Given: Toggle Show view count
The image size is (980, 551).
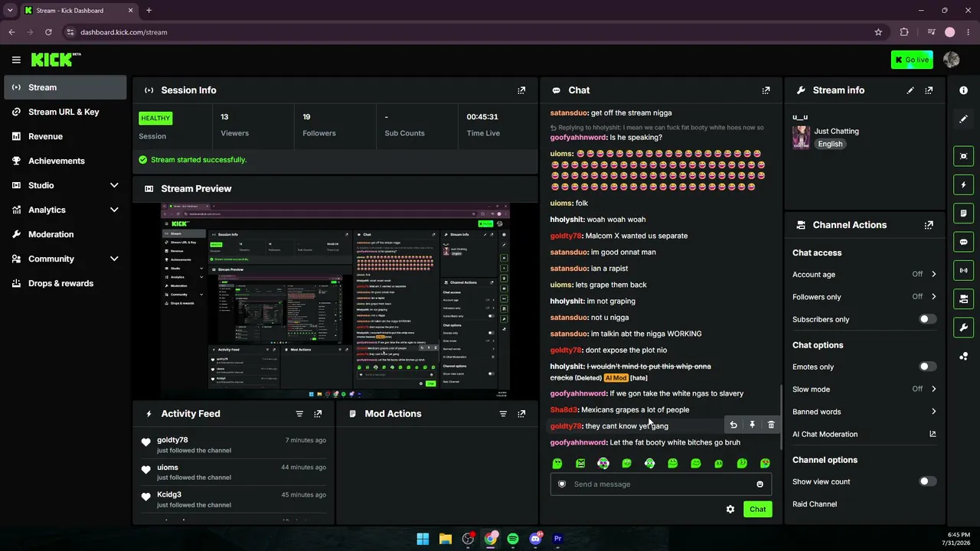Looking at the screenshot, I should tap(927, 481).
